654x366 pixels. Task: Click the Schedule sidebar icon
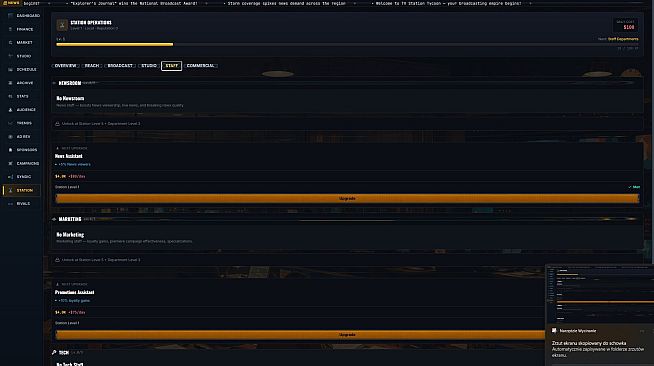[x=10, y=70]
